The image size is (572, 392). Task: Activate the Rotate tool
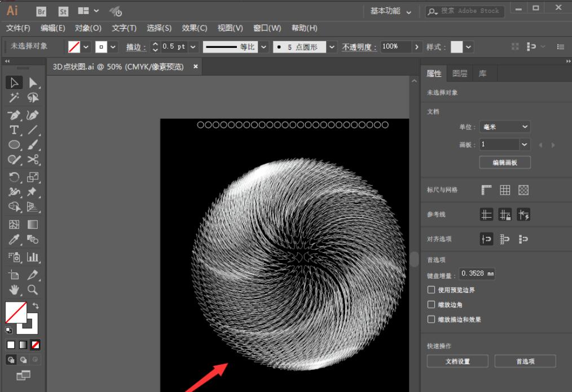click(x=14, y=177)
